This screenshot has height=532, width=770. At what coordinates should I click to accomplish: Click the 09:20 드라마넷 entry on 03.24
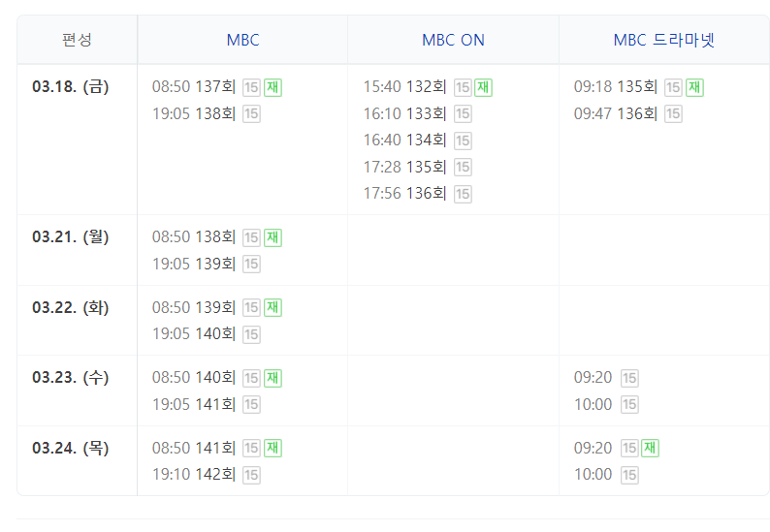[593, 448]
